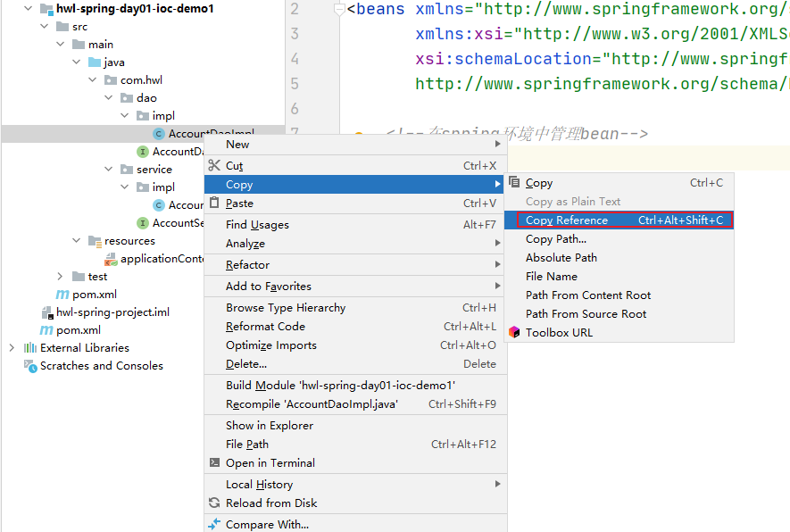Click the Scratches and Consoles icon
Image resolution: width=790 pixels, height=532 pixels.
[x=30, y=366]
